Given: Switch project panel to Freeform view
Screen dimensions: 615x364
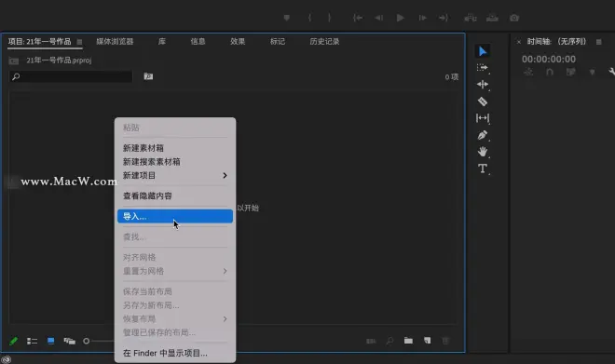Looking at the screenshot, I should 70,342.
